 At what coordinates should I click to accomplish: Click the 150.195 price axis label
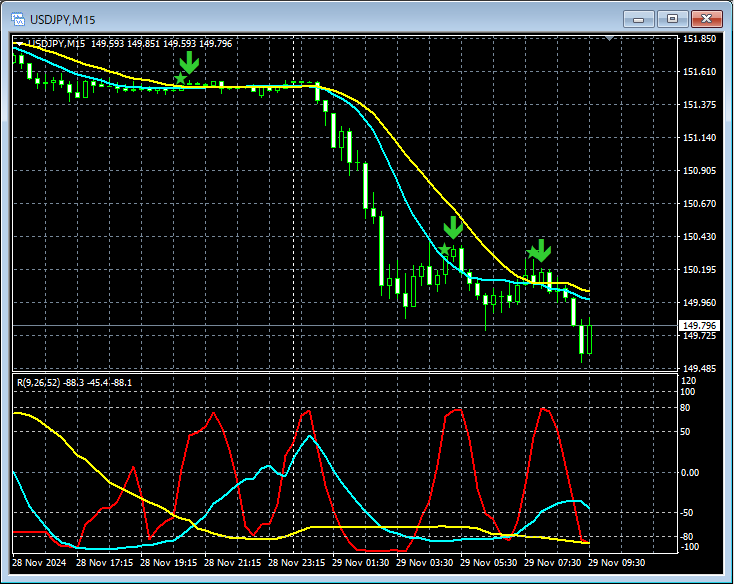(699, 270)
